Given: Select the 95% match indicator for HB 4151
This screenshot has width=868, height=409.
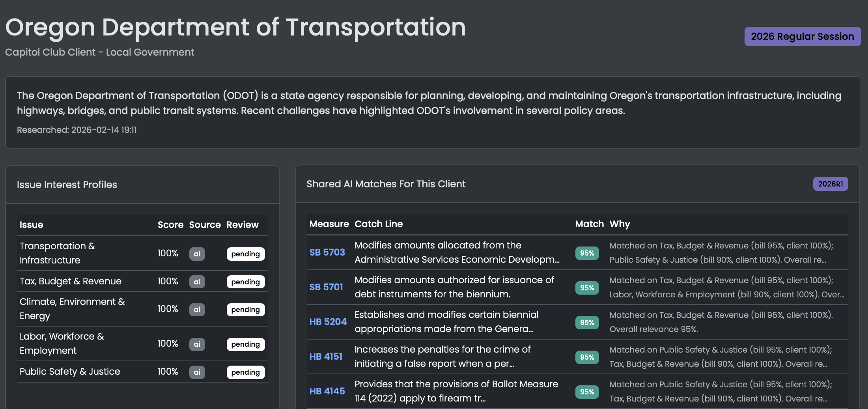Looking at the screenshot, I should click(x=587, y=357).
